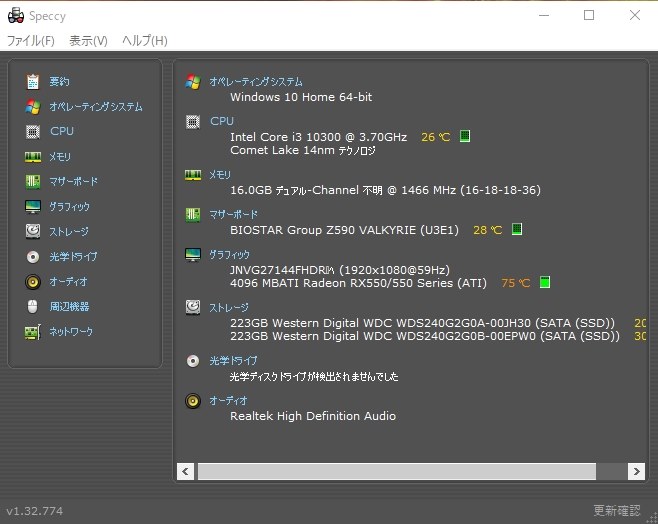The height and width of the screenshot is (524, 658).
Task: Click the motherboard icon in sidebar
Action: coord(33,182)
